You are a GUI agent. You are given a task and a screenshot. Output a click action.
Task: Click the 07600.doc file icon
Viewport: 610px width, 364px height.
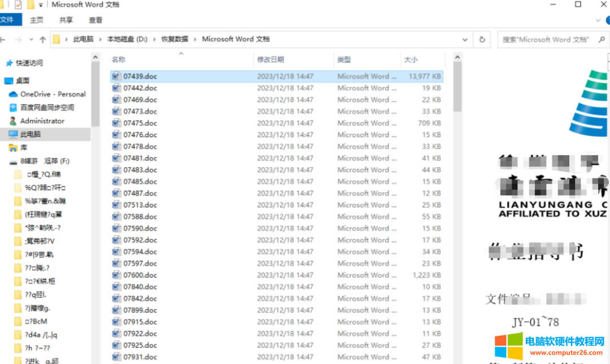click(117, 275)
